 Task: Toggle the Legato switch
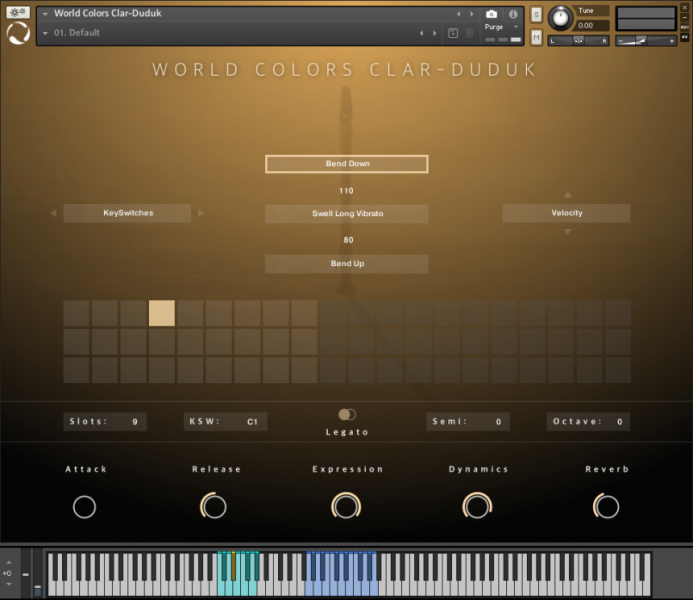point(347,414)
